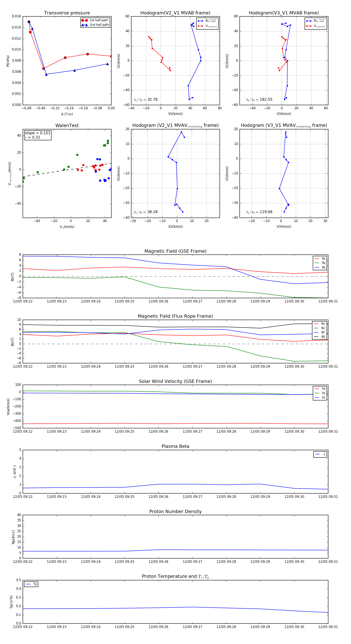This screenshot has width=351, height=644.
Task: Click the 'Solar Wind Velocity (GSE Frame)' title
Action: pyautogui.click(x=175, y=381)
